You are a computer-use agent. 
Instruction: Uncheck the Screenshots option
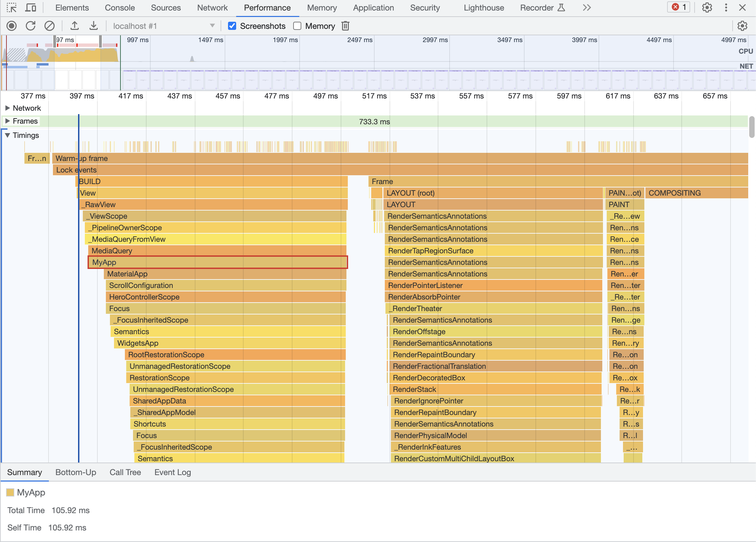pyautogui.click(x=232, y=26)
